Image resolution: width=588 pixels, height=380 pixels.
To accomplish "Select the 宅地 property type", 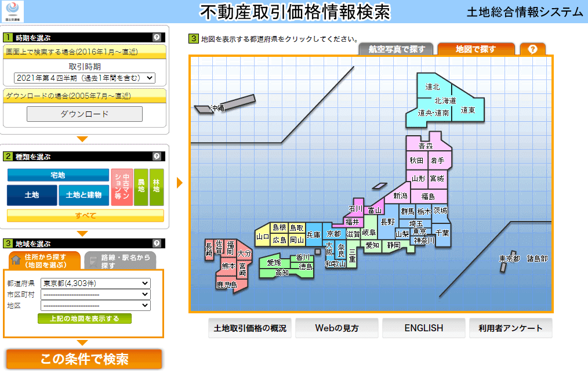I will point(58,175).
